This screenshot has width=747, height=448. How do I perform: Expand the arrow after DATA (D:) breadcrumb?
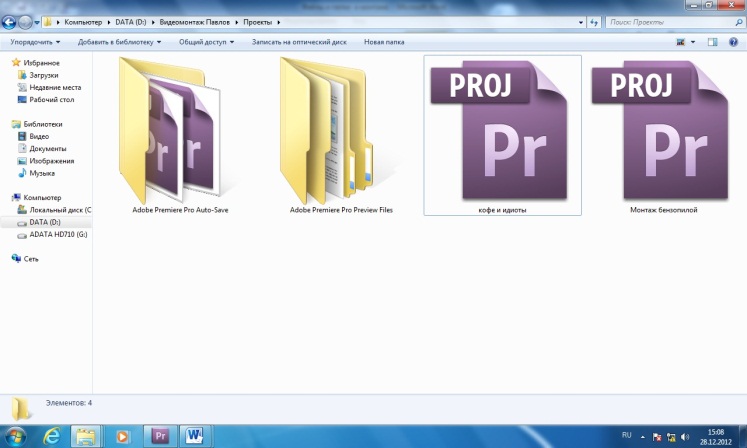click(153, 22)
